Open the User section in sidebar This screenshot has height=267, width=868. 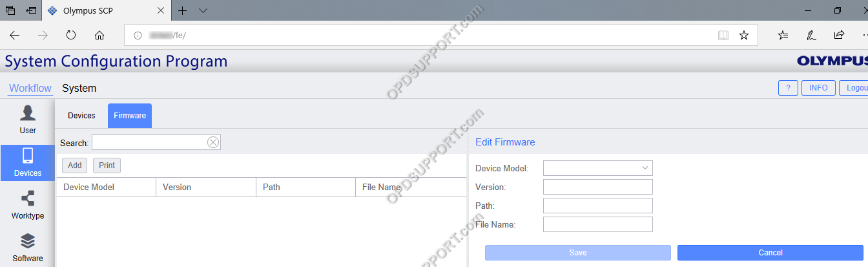coord(28,120)
